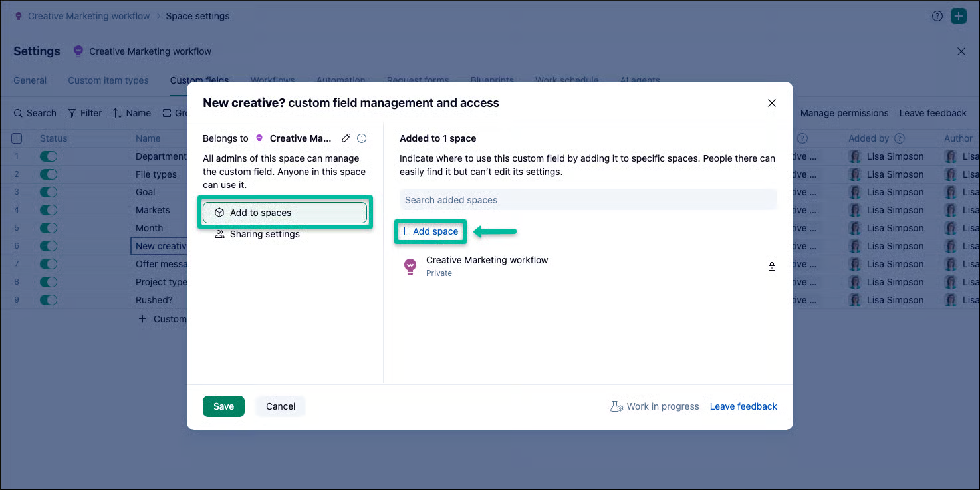Disable the status toggle on Markets row

coord(49,210)
